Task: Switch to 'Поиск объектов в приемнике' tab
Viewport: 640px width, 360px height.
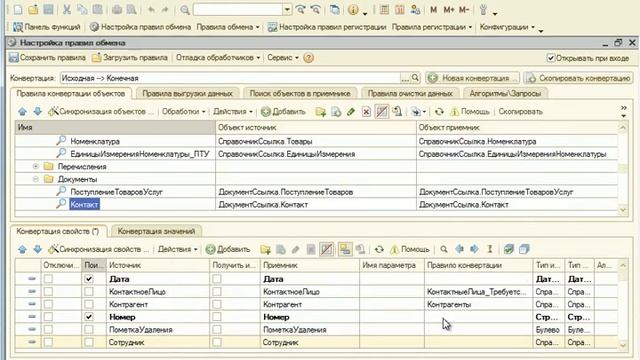Action: coord(300,93)
